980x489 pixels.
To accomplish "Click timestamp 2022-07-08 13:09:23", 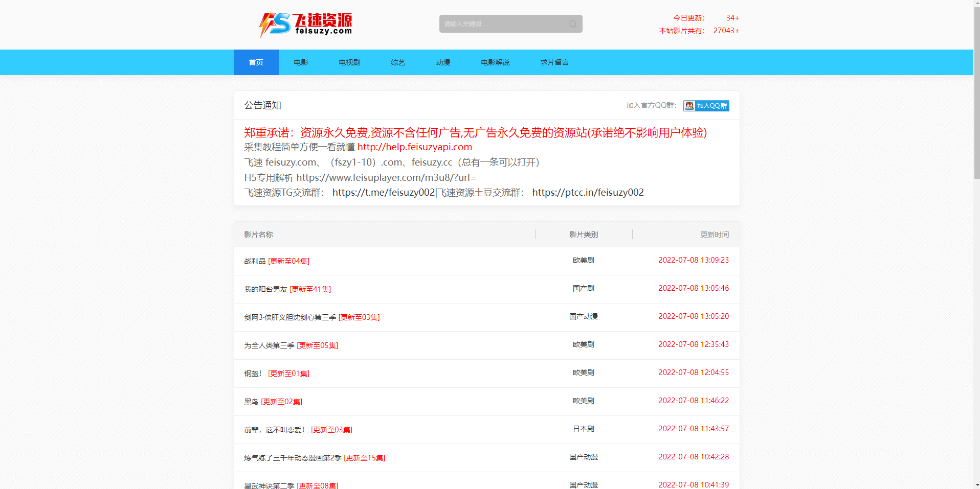I will 694,260.
